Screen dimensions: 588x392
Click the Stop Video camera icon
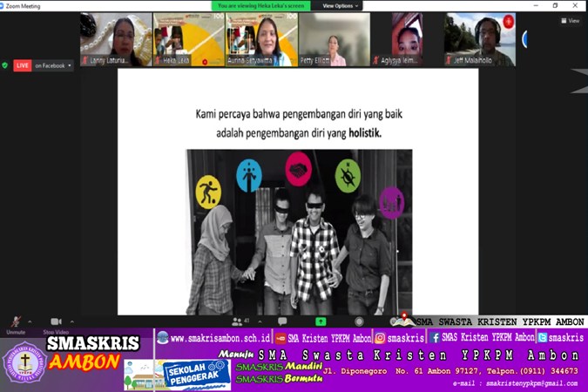tap(57, 321)
